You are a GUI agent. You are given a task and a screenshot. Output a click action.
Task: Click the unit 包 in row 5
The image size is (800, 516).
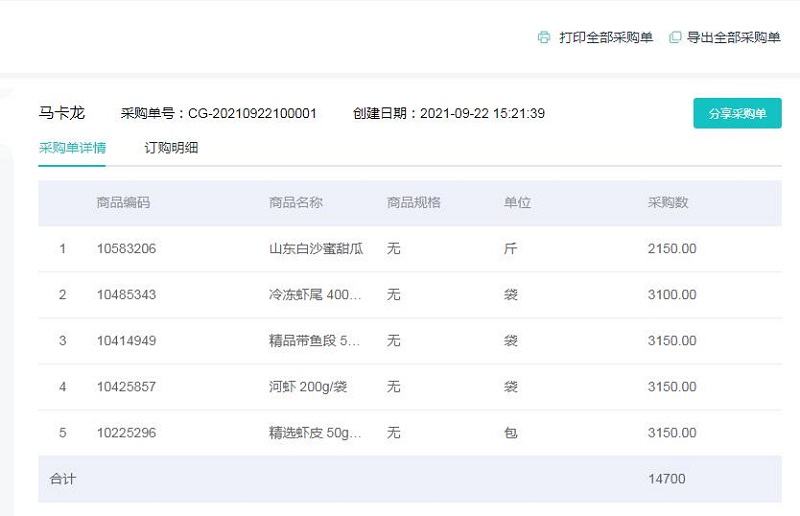click(x=511, y=433)
